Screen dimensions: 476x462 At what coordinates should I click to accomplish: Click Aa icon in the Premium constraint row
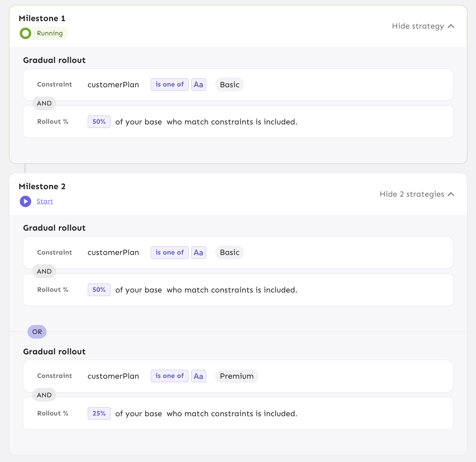[x=198, y=376]
